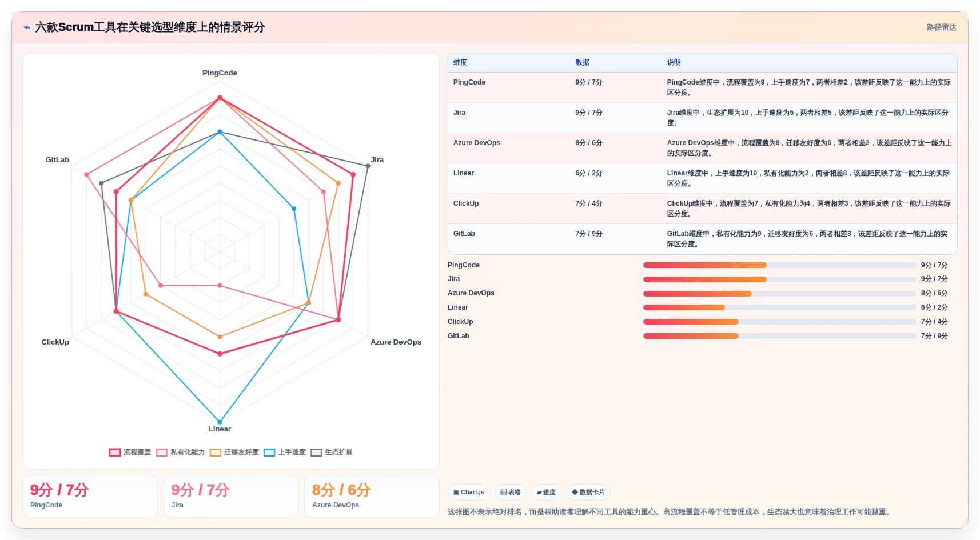Click the GitLab description cell in table
980x540 pixels.
coord(809,239)
